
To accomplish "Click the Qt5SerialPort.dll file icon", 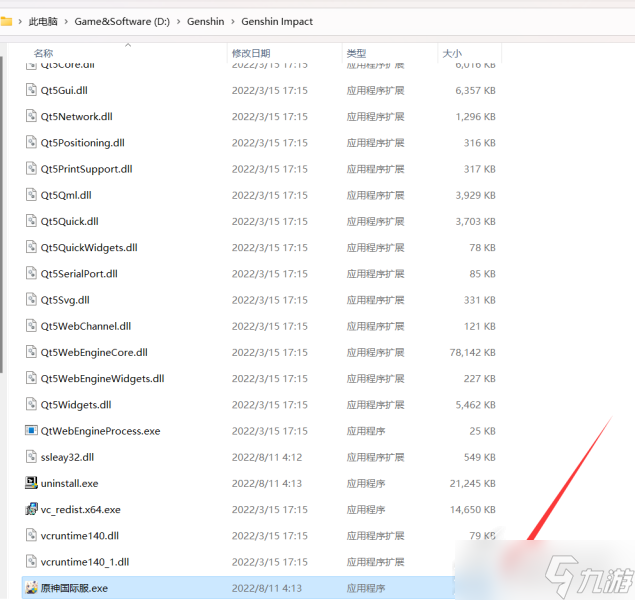I will pos(31,273).
